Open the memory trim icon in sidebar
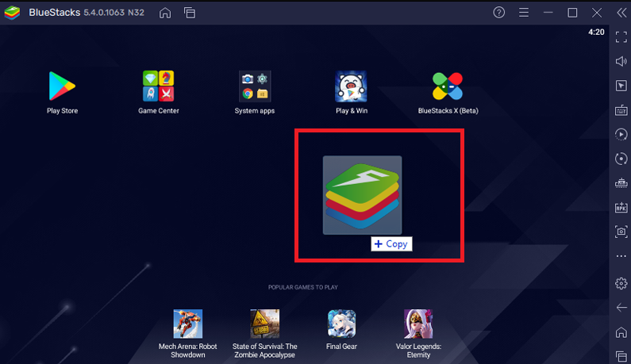The width and height of the screenshot is (631, 364). click(621, 183)
